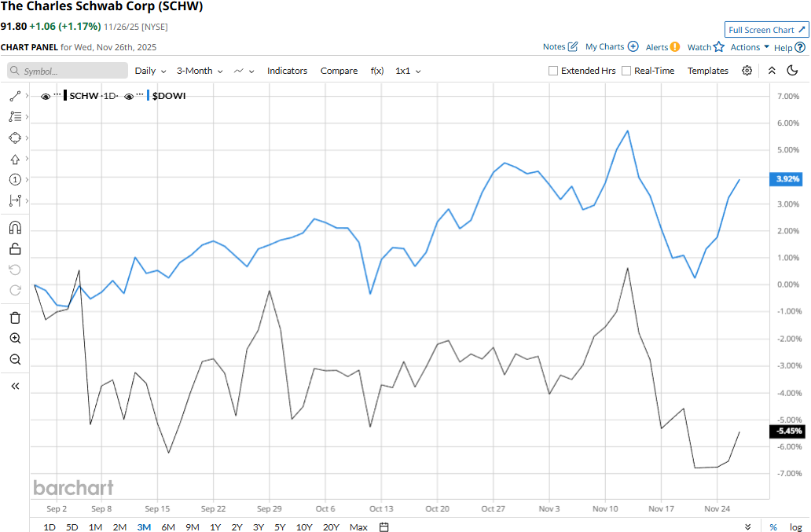Image resolution: width=811 pixels, height=532 pixels.
Task: Click the black SCHW series color bar
Action: point(65,96)
